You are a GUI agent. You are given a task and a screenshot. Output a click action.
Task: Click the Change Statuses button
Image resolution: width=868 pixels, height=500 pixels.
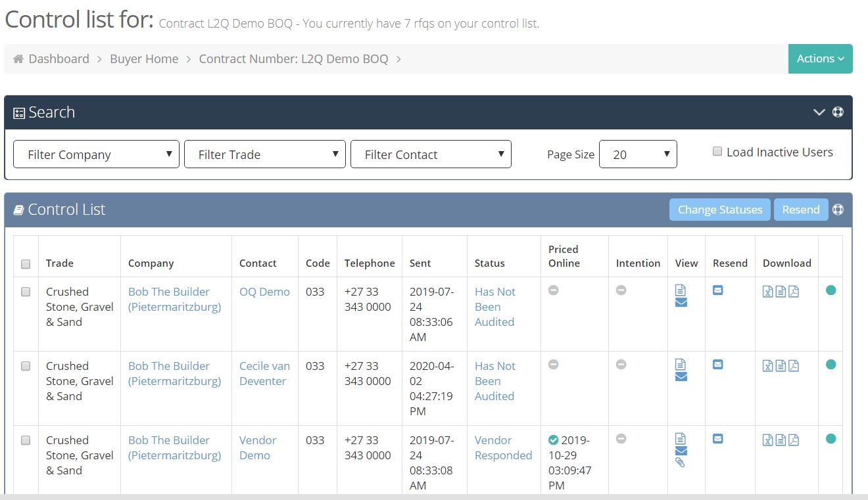pyautogui.click(x=720, y=210)
